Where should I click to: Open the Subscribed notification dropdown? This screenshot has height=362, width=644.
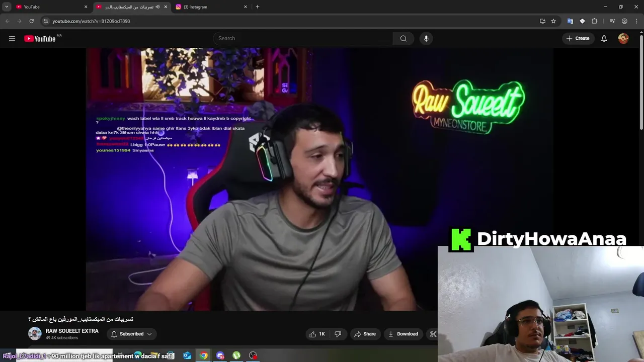tap(131, 334)
